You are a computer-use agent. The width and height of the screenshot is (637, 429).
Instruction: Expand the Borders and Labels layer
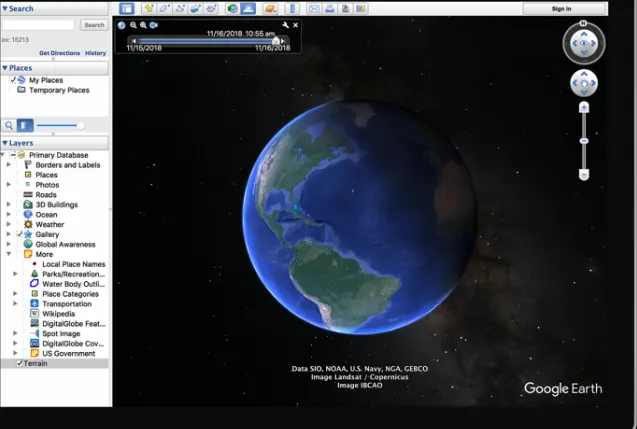[x=9, y=165]
